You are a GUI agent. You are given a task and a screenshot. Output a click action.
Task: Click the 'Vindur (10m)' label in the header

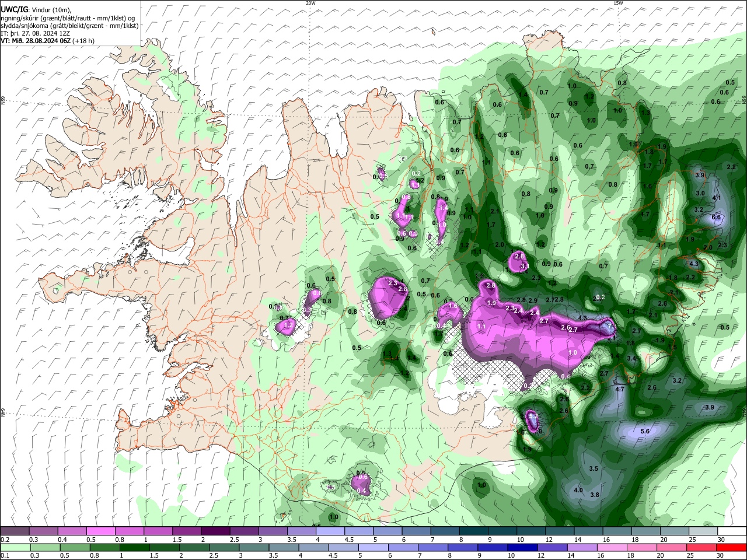(51, 10)
